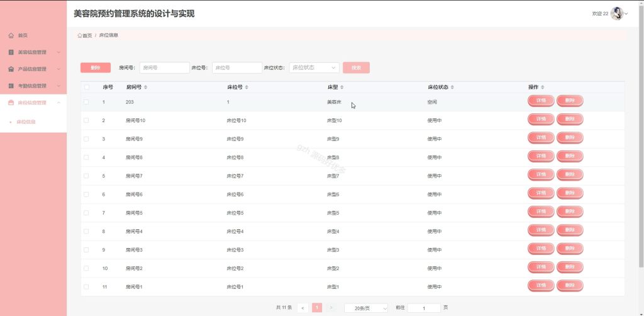Viewport: 644px width, 316px height.
Task: Select page 1 in pagination
Action: point(317,307)
